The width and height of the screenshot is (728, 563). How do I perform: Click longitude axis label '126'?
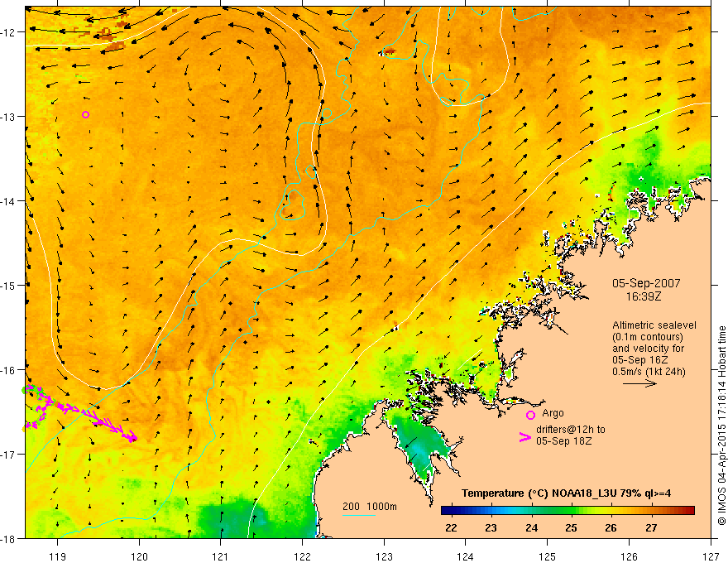tap(629, 557)
